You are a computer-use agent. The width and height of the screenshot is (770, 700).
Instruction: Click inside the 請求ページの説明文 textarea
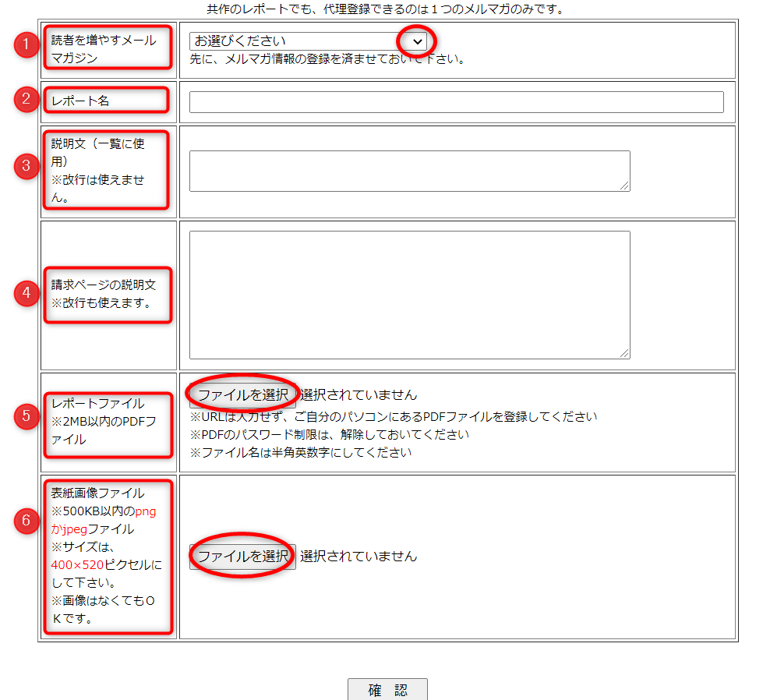pos(409,295)
